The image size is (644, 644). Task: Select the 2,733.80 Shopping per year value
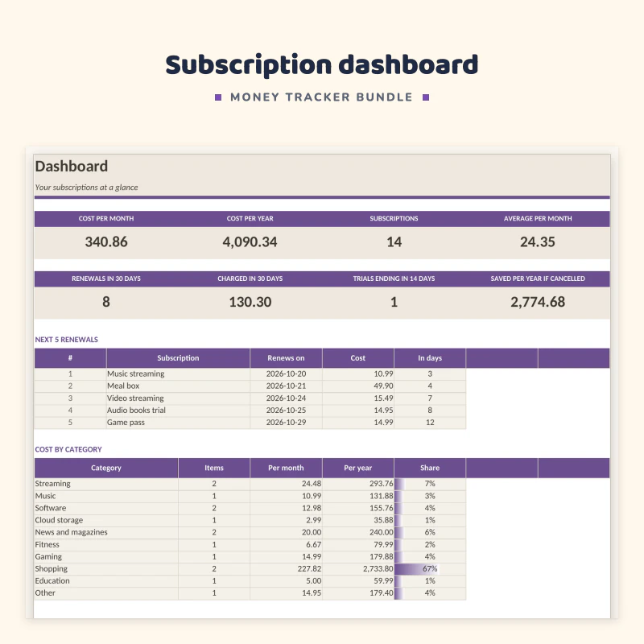point(357,569)
